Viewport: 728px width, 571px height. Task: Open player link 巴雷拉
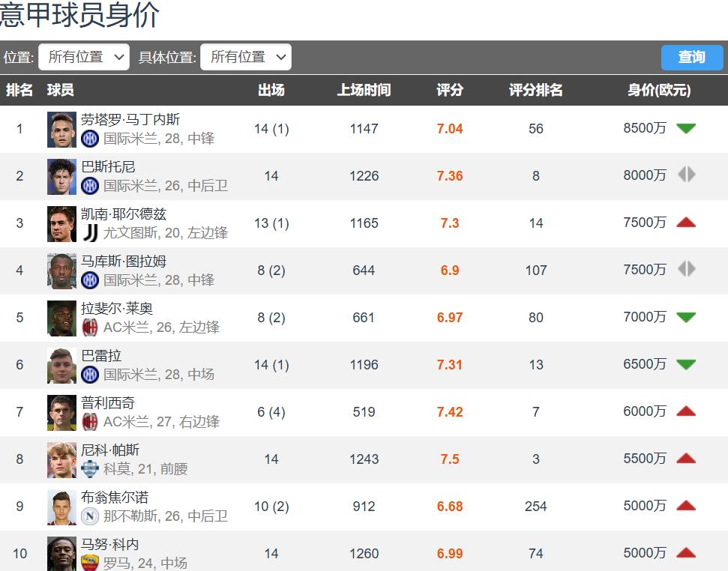(x=101, y=356)
